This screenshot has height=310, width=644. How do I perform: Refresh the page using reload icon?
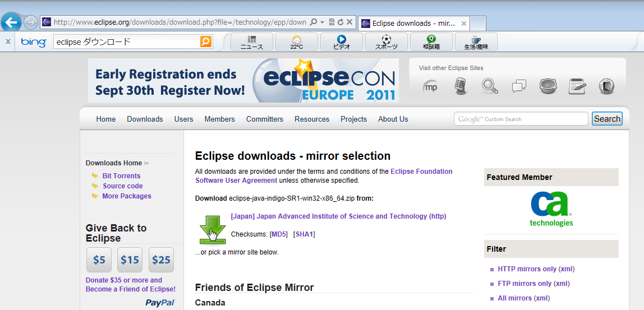(x=340, y=22)
